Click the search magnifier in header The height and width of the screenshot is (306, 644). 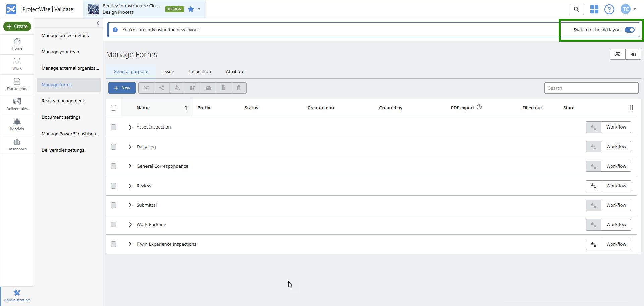tap(576, 9)
